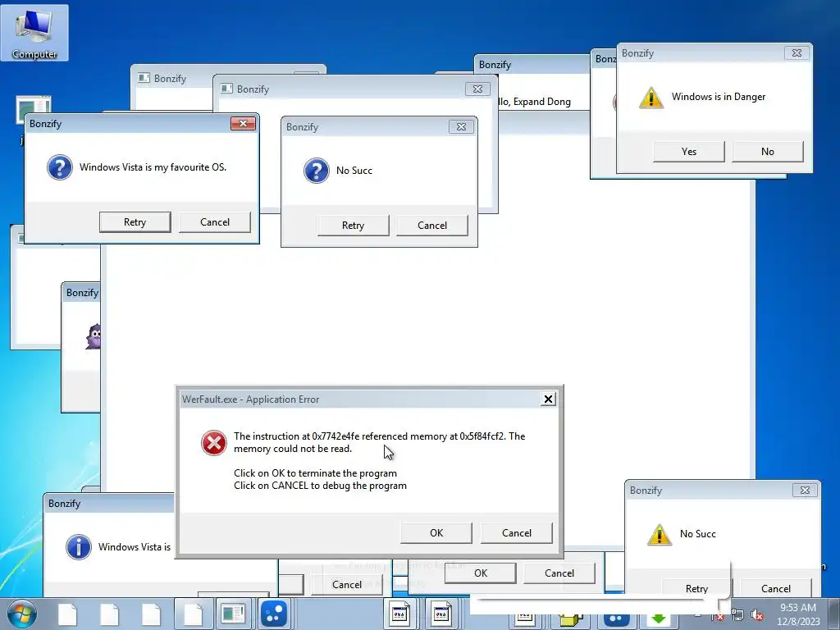This screenshot has height=630, width=840.
Task: Close the lower-right No Succ warning dialog
Action: (806, 491)
